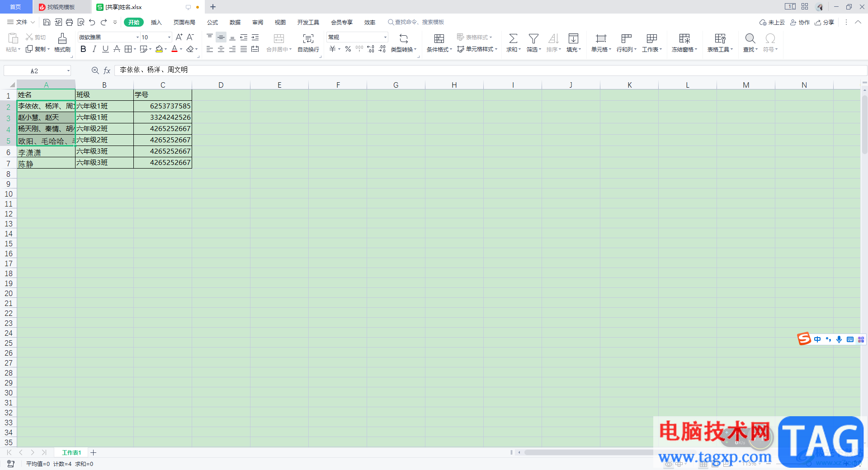
Task: Switch to the Review (审阅) tab
Action: pyautogui.click(x=258, y=22)
